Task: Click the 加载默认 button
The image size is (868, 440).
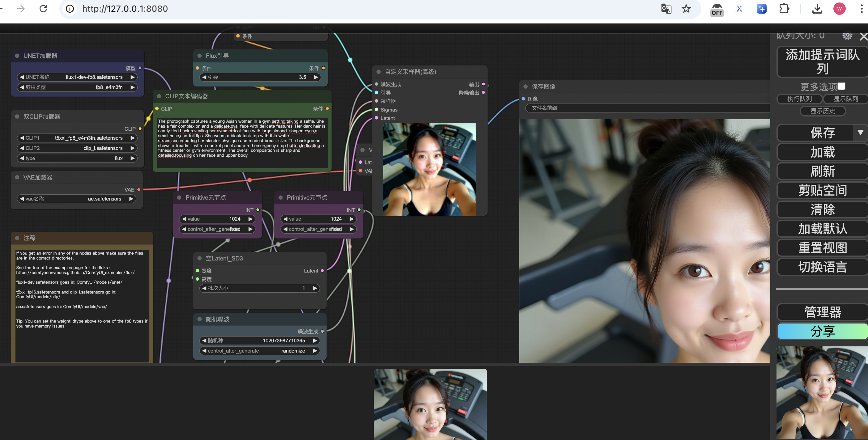Action: (x=822, y=229)
